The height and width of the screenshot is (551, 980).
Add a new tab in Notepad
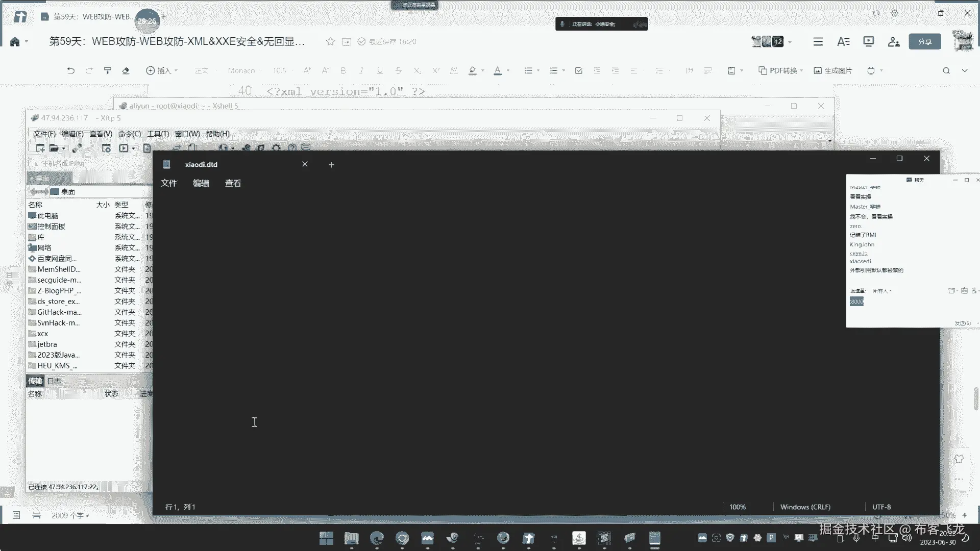coord(331,164)
